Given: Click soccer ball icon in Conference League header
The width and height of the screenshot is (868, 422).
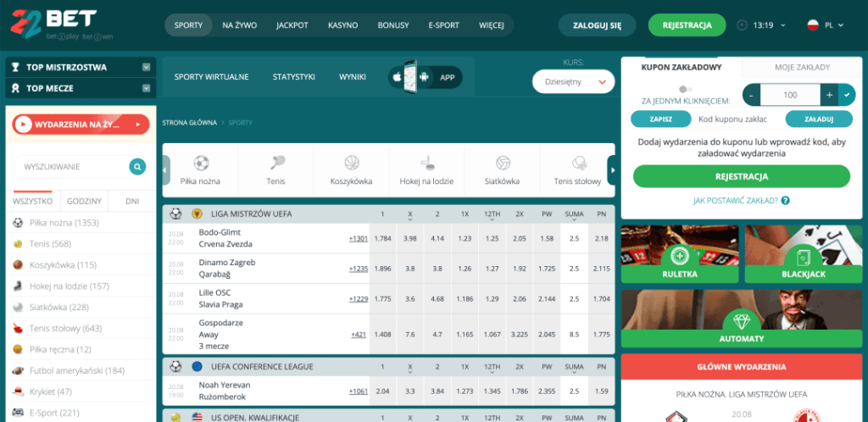Looking at the screenshot, I should coord(175,366).
